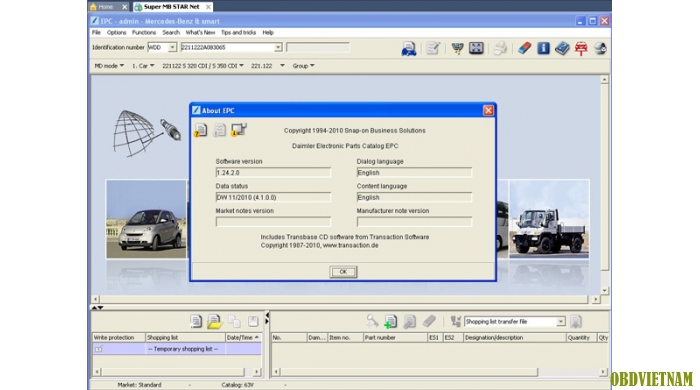Click the Part number column header

[x=395, y=338]
